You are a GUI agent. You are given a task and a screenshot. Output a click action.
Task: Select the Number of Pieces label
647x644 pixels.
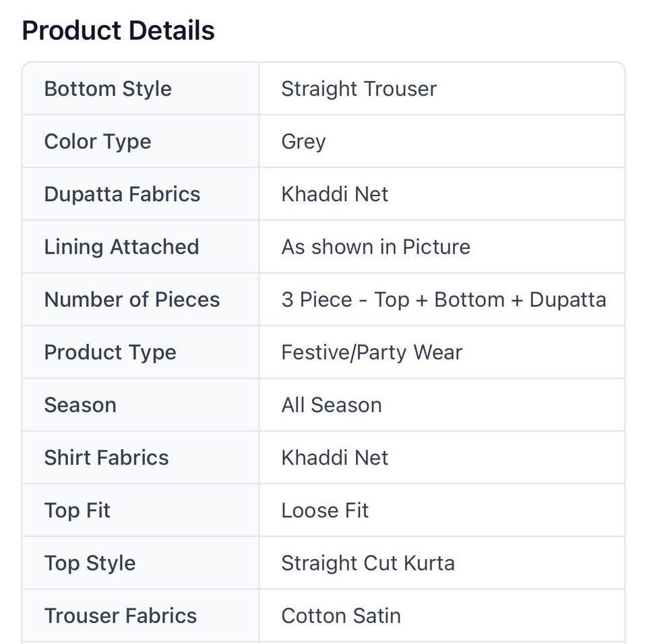click(131, 299)
